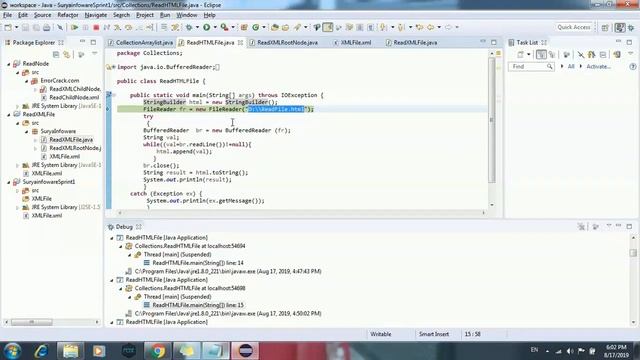Open the Run launch dropdown arrow
640x360 pixels.
tap(215, 27)
